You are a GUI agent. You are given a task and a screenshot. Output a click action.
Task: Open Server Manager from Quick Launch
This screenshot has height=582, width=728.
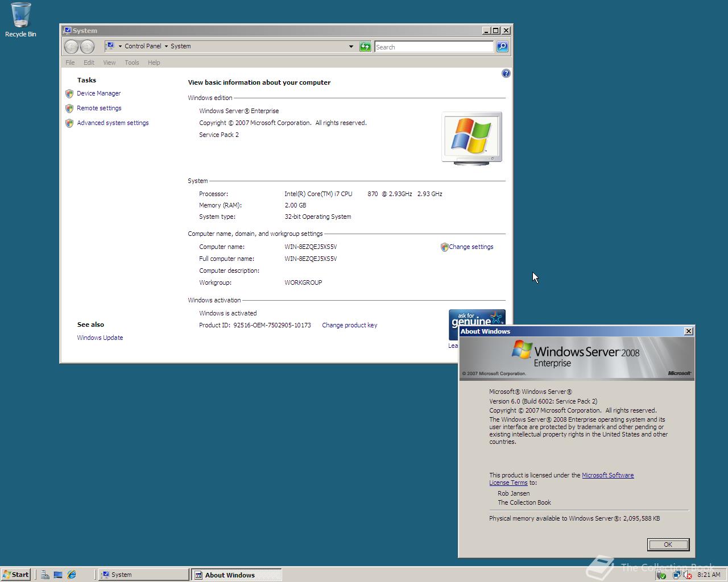click(45, 575)
